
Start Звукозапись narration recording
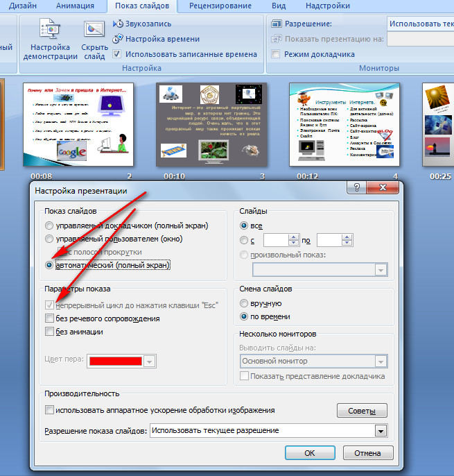142,24
